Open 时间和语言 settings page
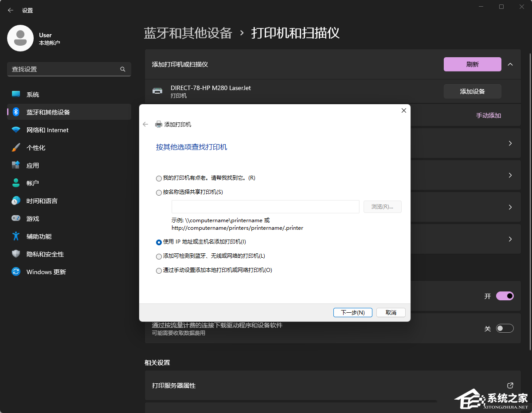Image resolution: width=532 pixels, height=413 pixels. (x=69, y=201)
